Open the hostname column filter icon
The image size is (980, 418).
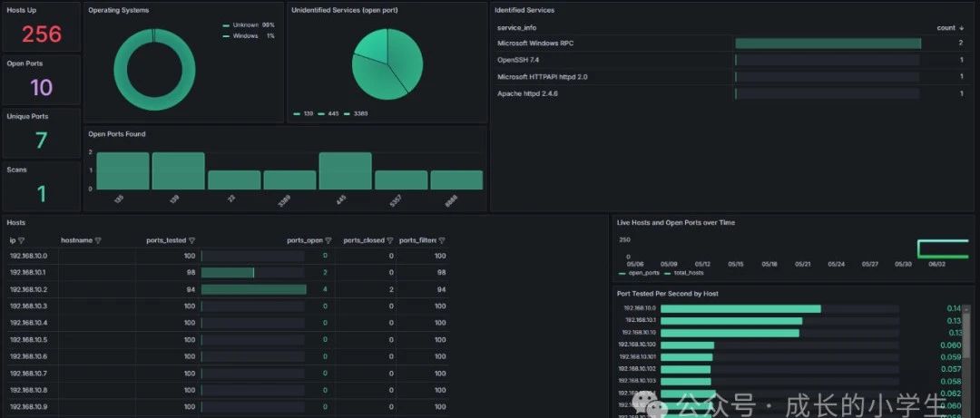98,240
